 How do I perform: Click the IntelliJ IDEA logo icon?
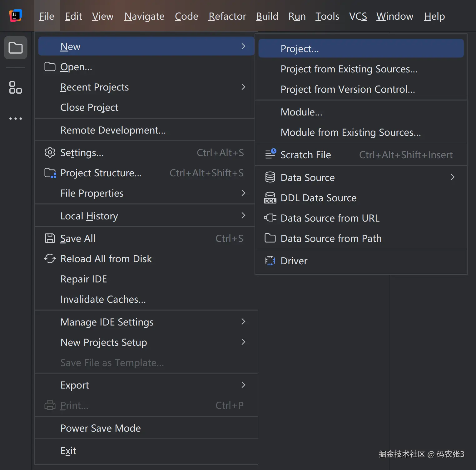click(15, 16)
